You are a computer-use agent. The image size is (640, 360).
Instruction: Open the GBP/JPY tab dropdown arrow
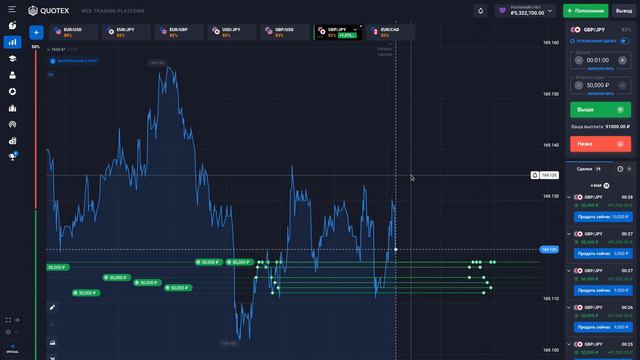pos(355,30)
